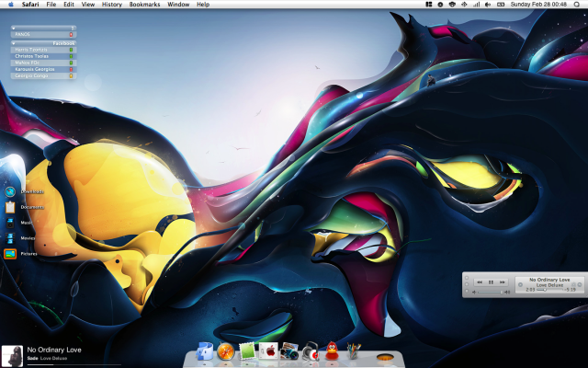
Task: Collapse the top contact group triangle above PANOS
Action: tap(14, 29)
